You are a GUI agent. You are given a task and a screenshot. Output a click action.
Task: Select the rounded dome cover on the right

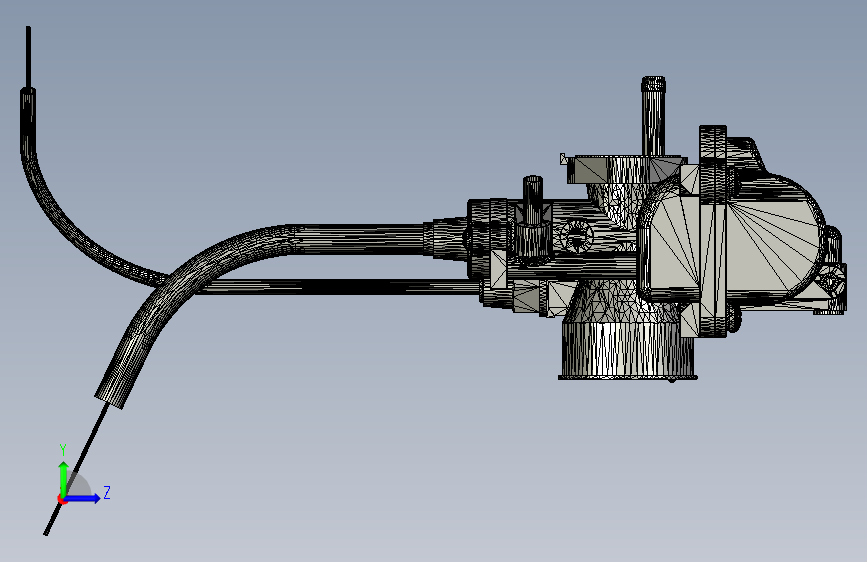point(774,238)
